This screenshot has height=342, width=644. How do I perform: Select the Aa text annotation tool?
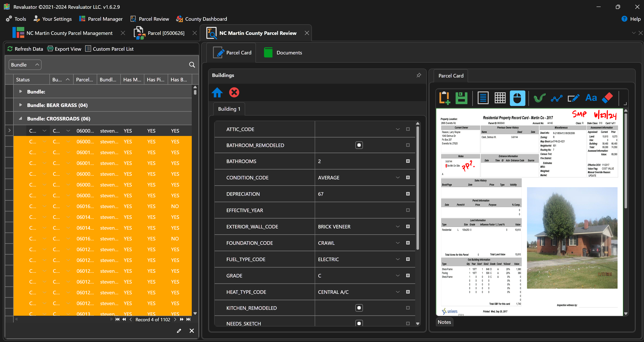tap(591, 98)
